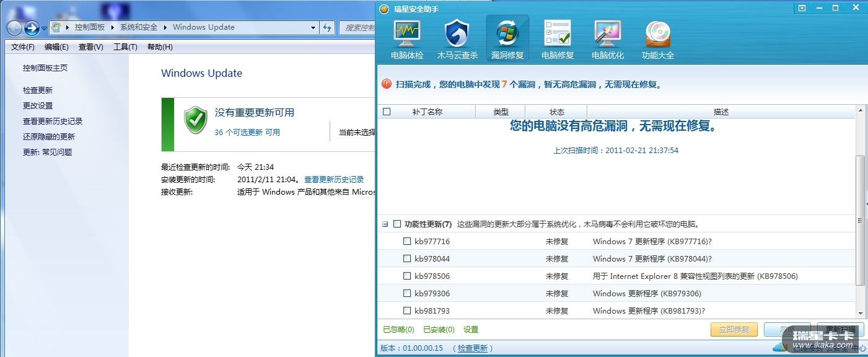Sort by 状态 column header
This screenshot has width=868, height=357.
click(557, 112)
